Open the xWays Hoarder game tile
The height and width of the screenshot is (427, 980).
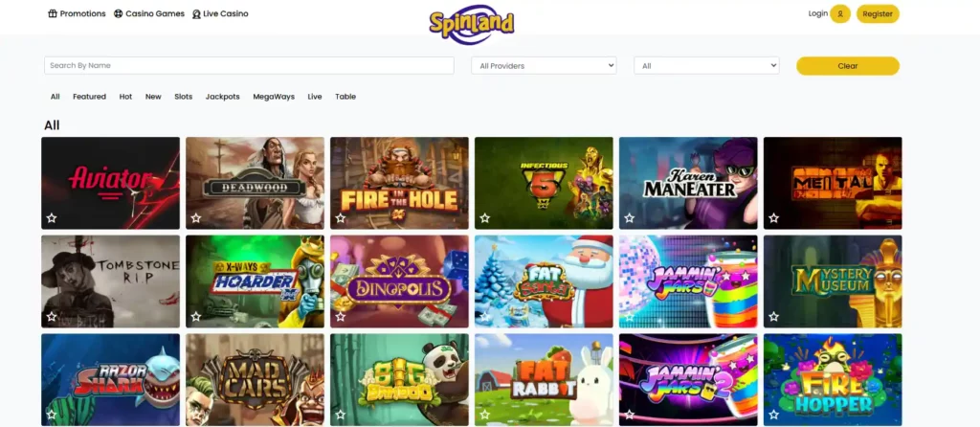pyautogui.click(x=255, y=281)
